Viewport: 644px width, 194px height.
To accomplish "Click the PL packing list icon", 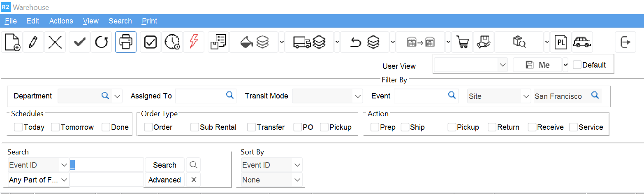I will [561, 42].
